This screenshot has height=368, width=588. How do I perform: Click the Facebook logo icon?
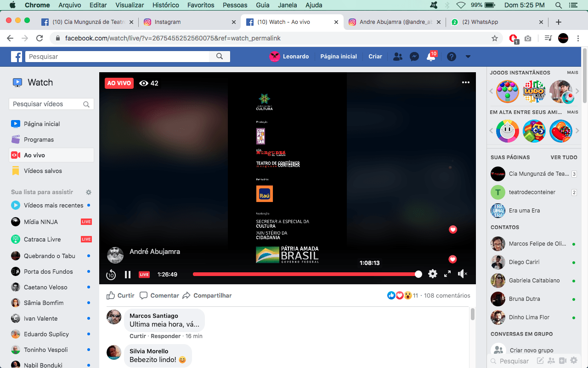17,57
